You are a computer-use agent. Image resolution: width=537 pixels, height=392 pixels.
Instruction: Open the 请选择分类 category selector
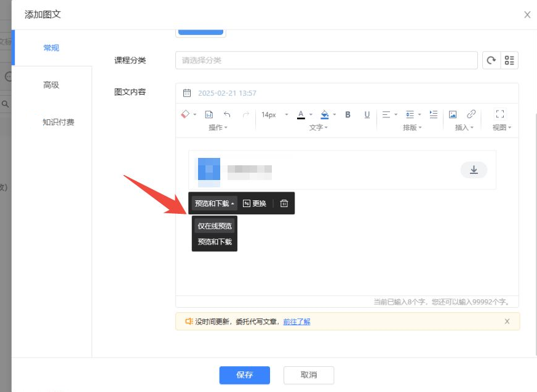(x=327, y=60)
